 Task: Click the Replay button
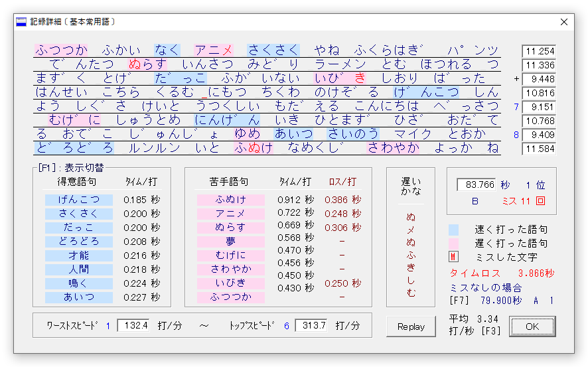click(411, 327)
